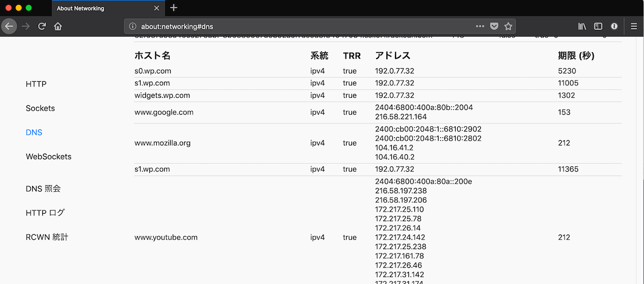Click the address 172.217.26.46
This screenshot has width=644, height=284.
398,265
